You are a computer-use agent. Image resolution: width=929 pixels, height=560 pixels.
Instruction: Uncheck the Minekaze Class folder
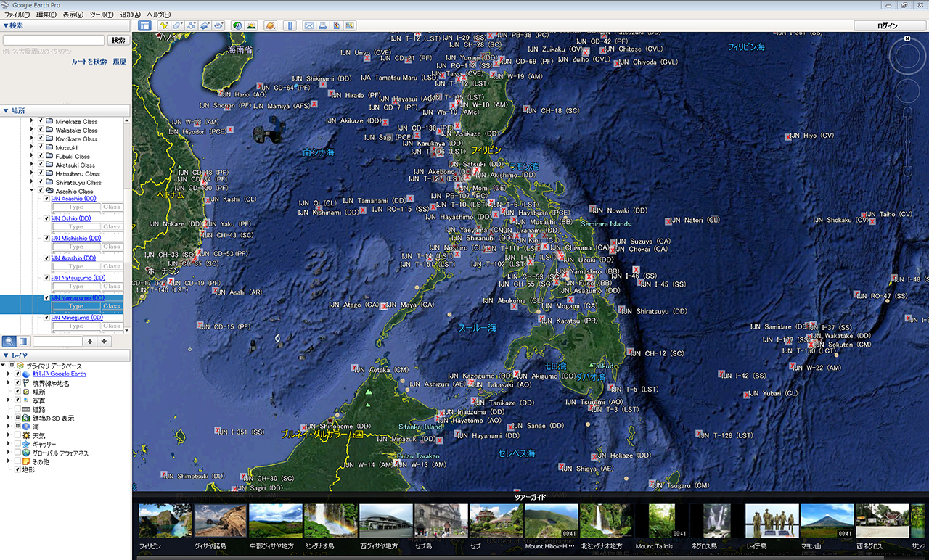(41, 121)
